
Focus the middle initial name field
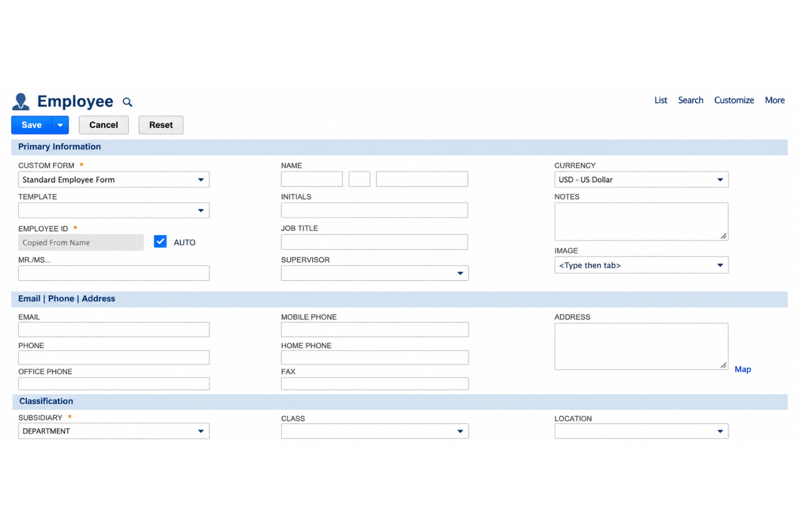click(x=359, y=179)
